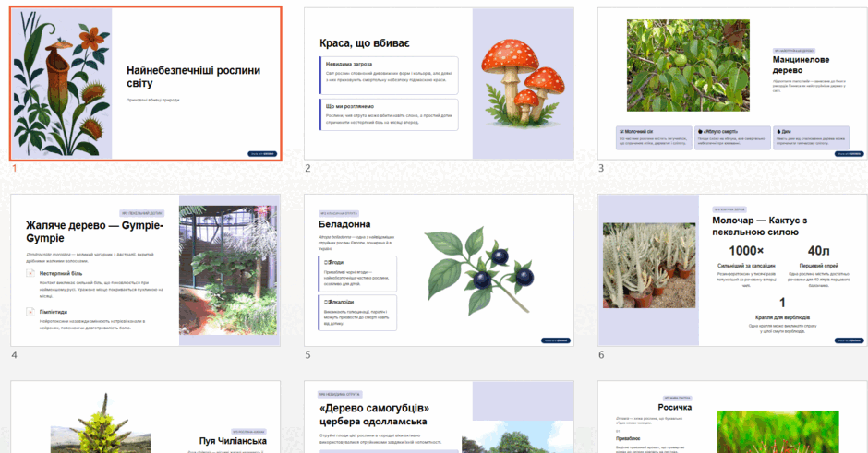The height and width of the screenshot is (453, 868).
Task: Click the Сильніший за капсаїцин label
Action: click(x=746, y=266)
